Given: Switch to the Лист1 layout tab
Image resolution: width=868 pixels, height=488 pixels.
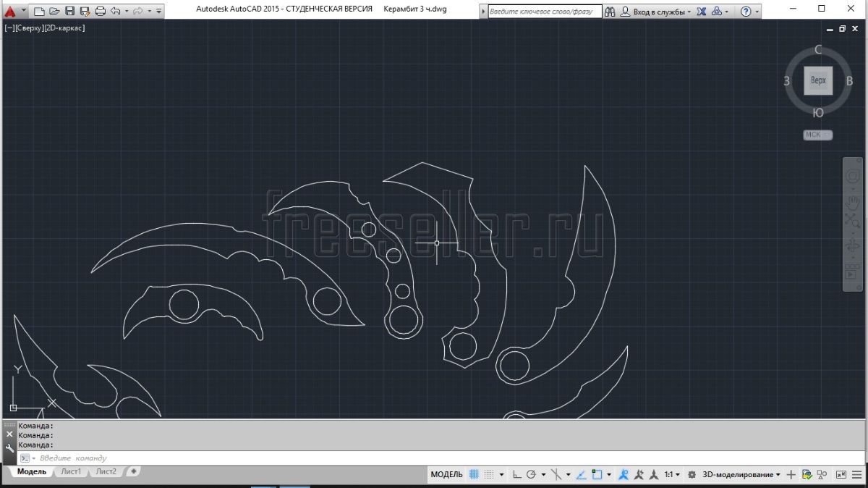Looking at the screenshot, I should 71,472.
